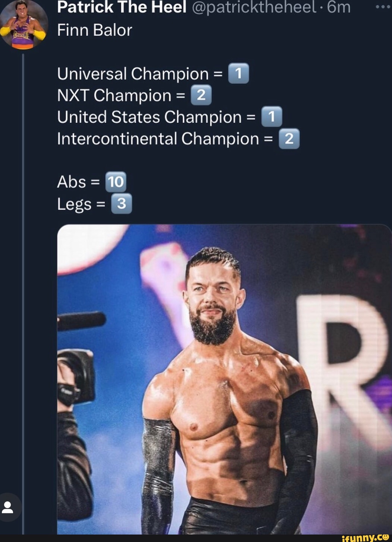Open the three-dot options menu

[383, 7]
